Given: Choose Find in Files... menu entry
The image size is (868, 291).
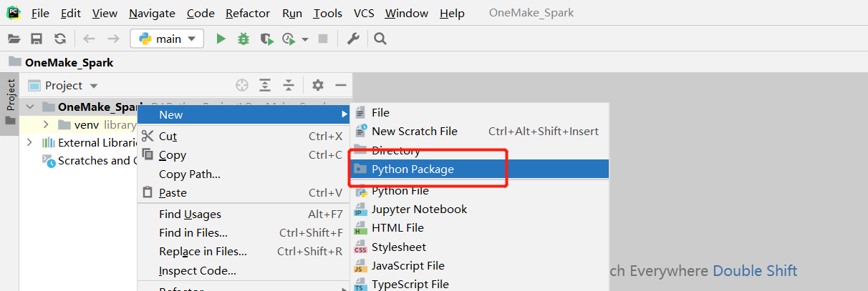Looking at the screenshot, I should click(243, 233).
